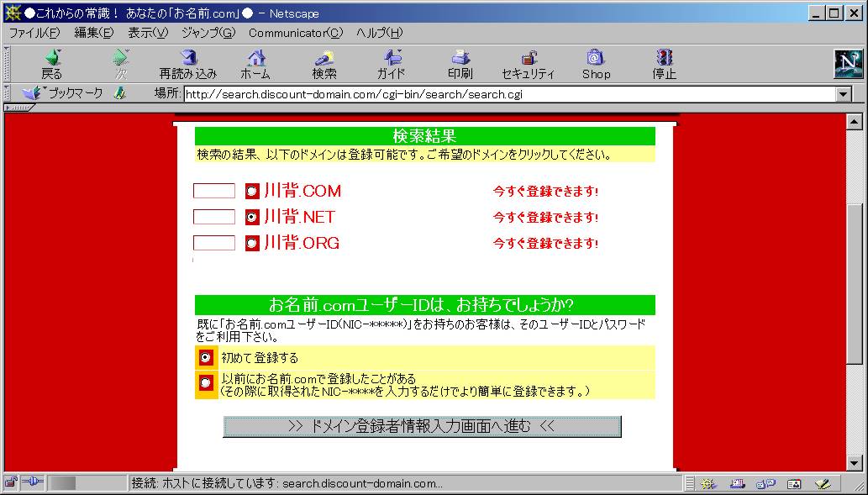This screenshot has height=495, width=868.
Task: Open the Guide (ガイド) toolbar icon
Action: (392, 64)
